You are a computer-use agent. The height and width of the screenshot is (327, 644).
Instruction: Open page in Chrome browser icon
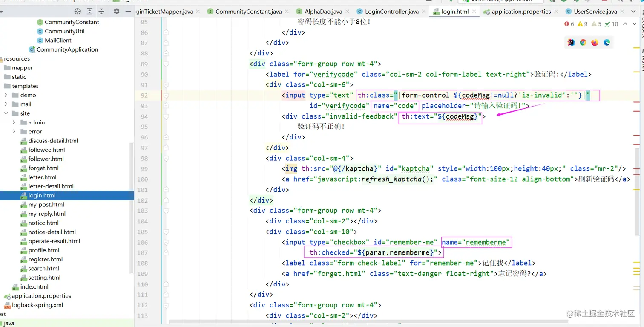click(x=583, y=42)
